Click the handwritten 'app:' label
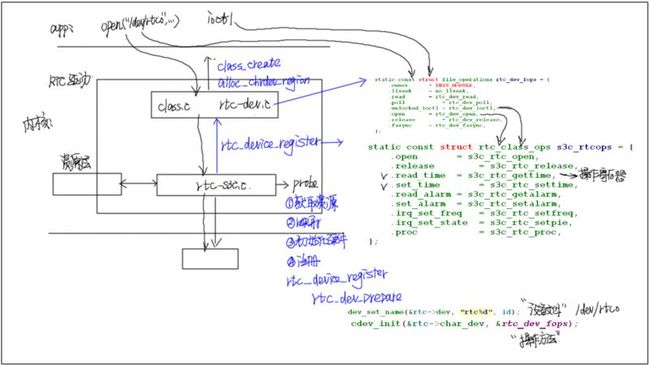This screenshot has width=650, height=365. pyautogui.click(x=62, y=29)
